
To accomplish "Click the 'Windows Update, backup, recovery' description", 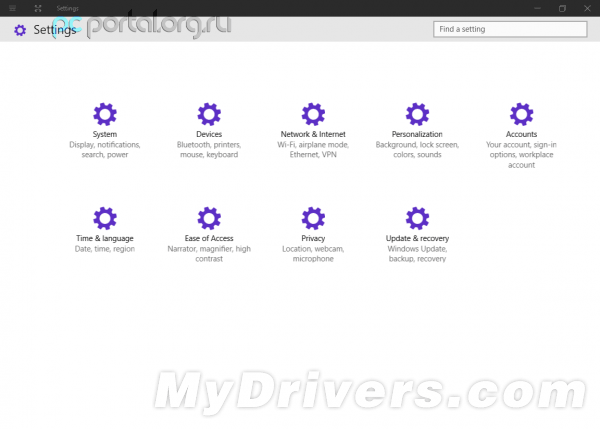I will coord(417,254).
